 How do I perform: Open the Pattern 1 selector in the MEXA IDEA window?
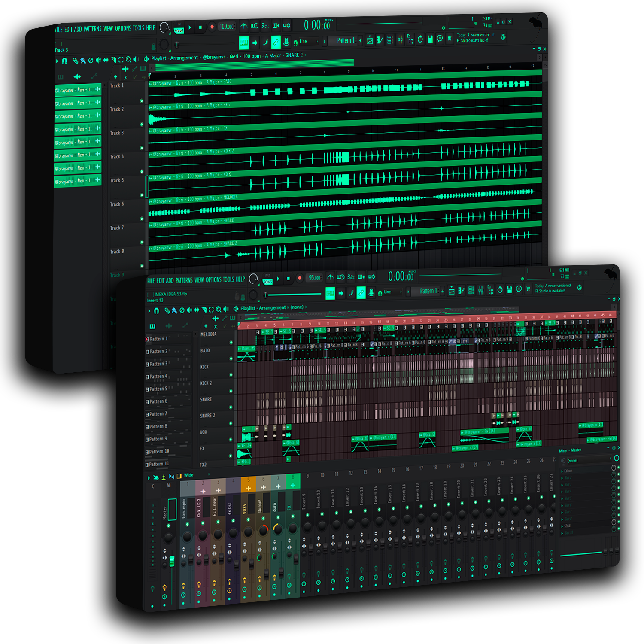(x=428, y=291)
